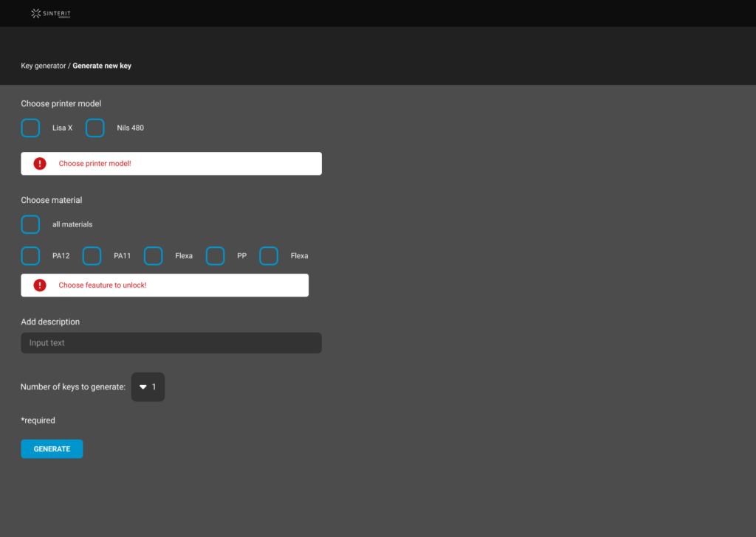This screenshot has width=756, height=537.
Task: Open the number of keys dropdown
Action: coord(148,387)
